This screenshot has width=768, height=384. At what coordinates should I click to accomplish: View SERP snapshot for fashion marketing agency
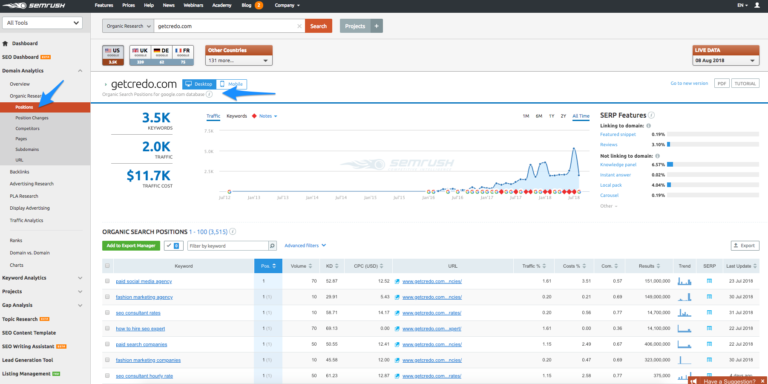[x=709, y=297]
